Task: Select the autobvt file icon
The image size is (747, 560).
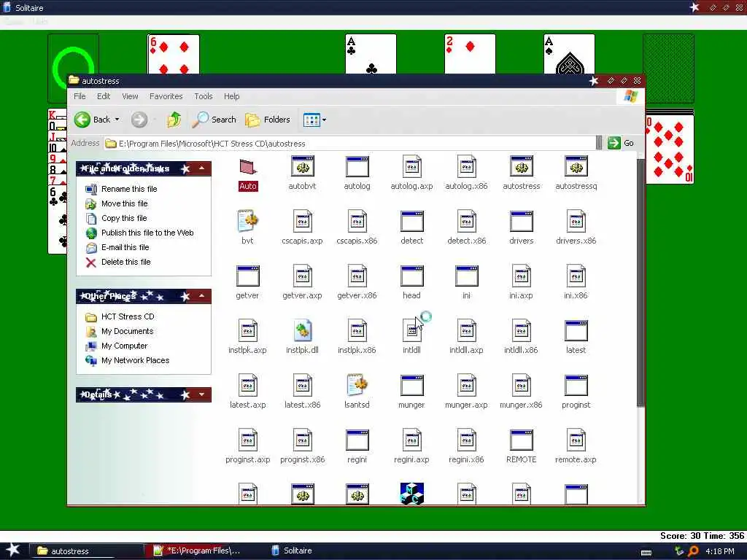Action: (x=303, y=166)
